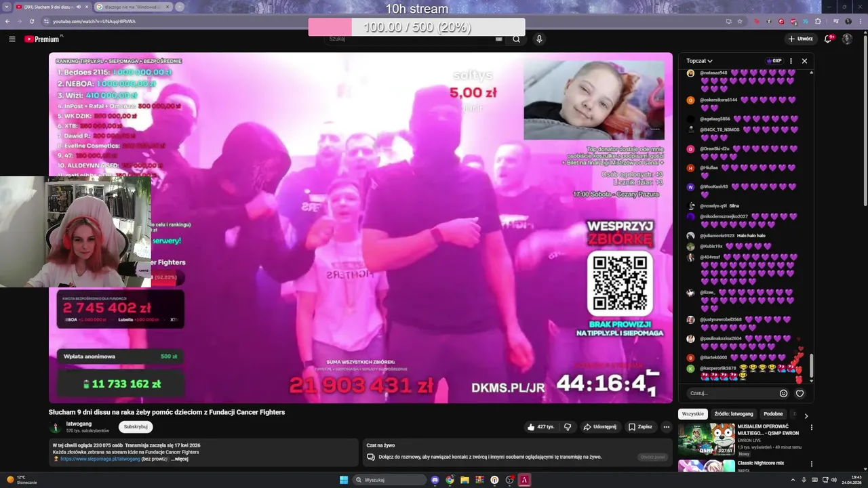
Task: Open File Explorer from the taskbar
Action: tap(465, 480)
